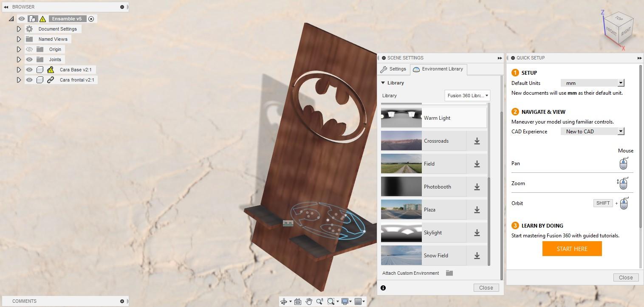Hide the Cara frontal v2:1 component
This screenshot has width=644, height=307.
(x=29, y=80)
